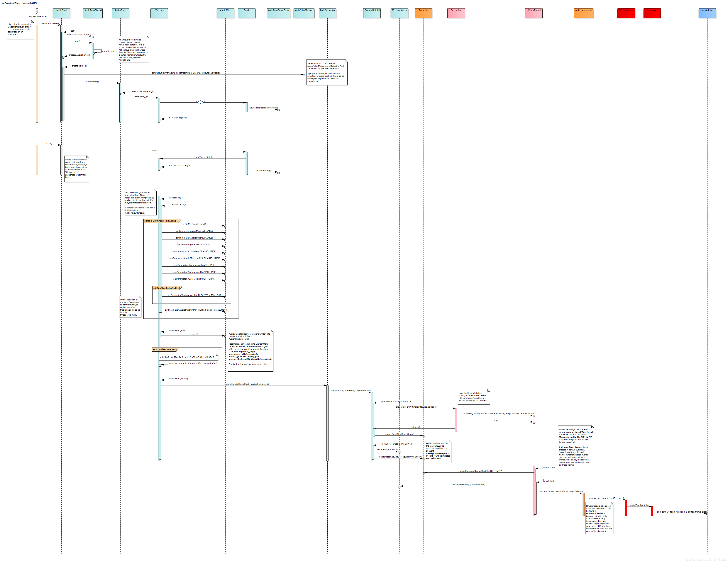The image size is (728, 563).
Task: Click the sd AudioDataWrite_Frameworks2HAL diagram title tab
Action: tap(20, 3)
